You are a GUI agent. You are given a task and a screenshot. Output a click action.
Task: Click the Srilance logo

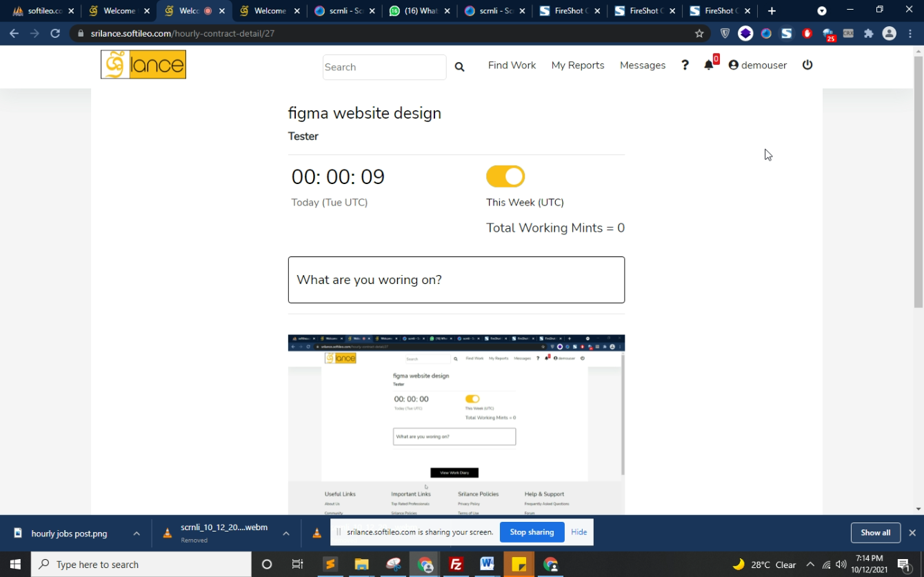pos(143,65)
